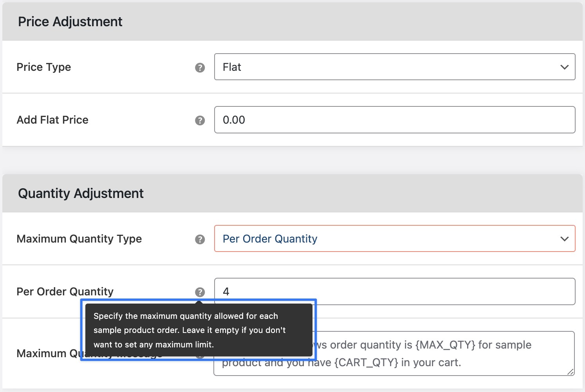The width and height of the screenshot is (585, 392).
Task: Open the Price Type dropdown
Action: click(x=394, y=67)
